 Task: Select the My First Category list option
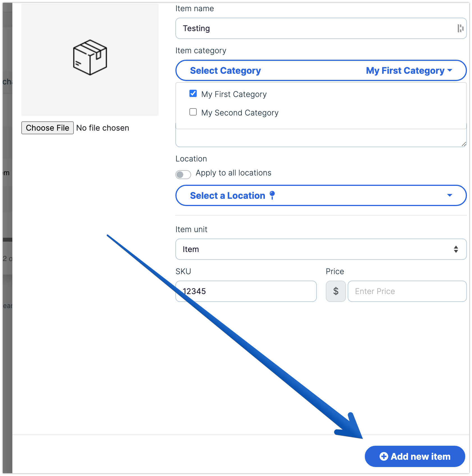click(x=234, y=94)
